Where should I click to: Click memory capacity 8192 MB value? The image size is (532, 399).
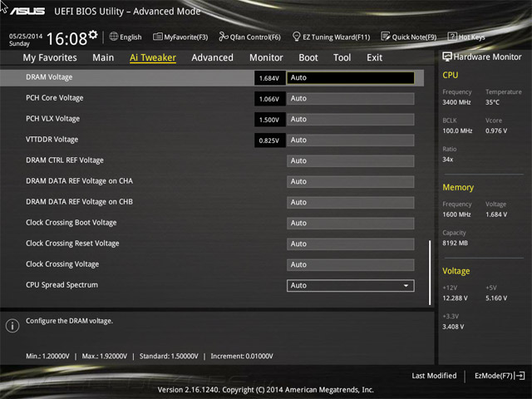tap(455, 243)
